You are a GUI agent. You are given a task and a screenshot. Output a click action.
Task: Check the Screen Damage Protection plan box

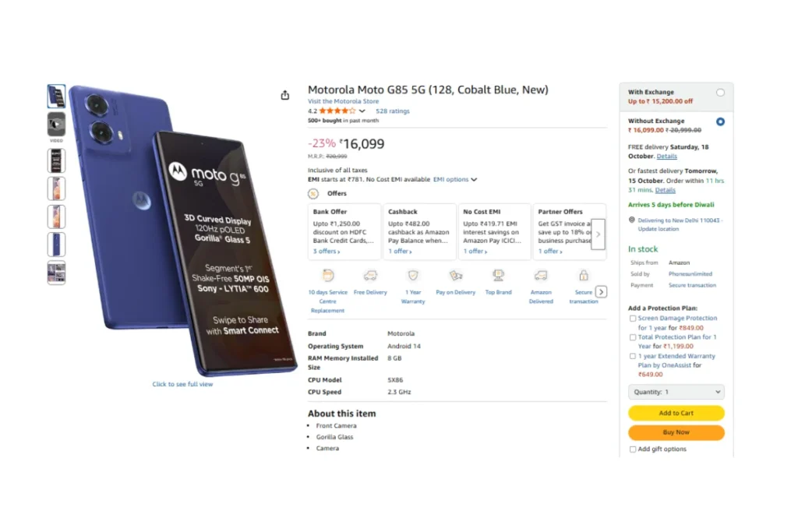[x=633, y=319]
